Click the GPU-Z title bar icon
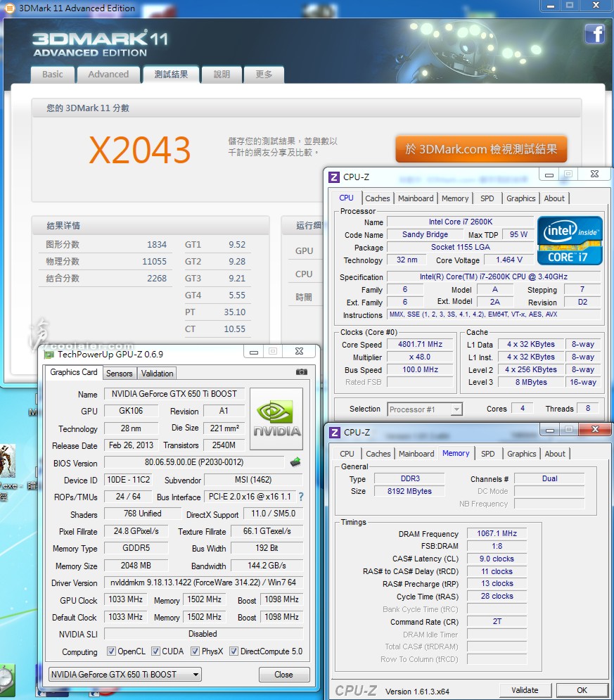 (49, 355)
